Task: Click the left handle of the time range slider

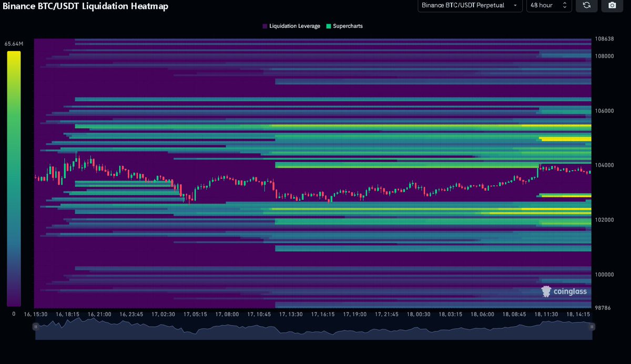Action: pyautogui.click(x=36, y=326)
